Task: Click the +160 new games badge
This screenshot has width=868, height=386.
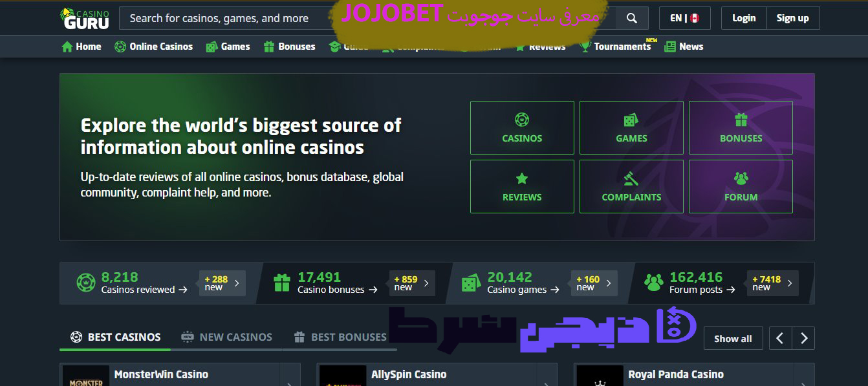Action: [594, 283]
